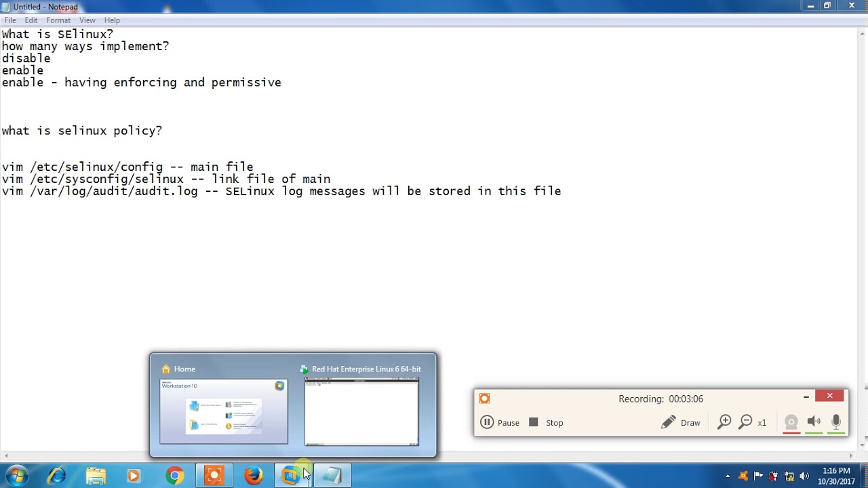This screenshot has height=488, width=868.
Task: Click the horizontal scrollbar left arrow
Action: click(5, 456)
